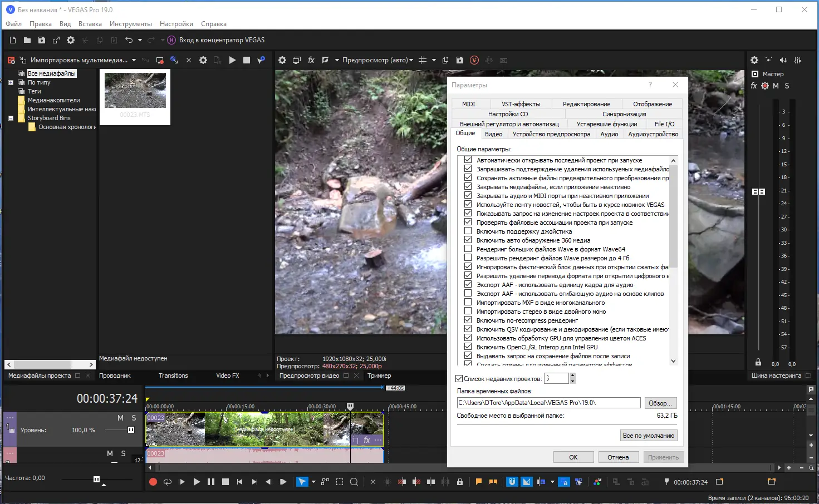The width and height of the screenshot is (819, 504).
Task: Adjust the video track 'Уровень' slider
Action: [131, 430]
